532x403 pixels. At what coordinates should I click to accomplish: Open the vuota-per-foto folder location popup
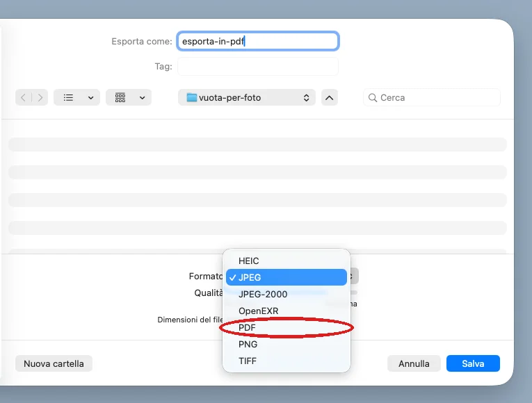[247, 97]
